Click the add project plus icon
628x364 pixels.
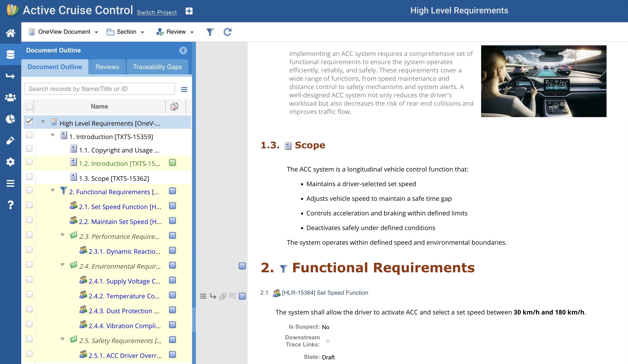(x=189, y=11)
